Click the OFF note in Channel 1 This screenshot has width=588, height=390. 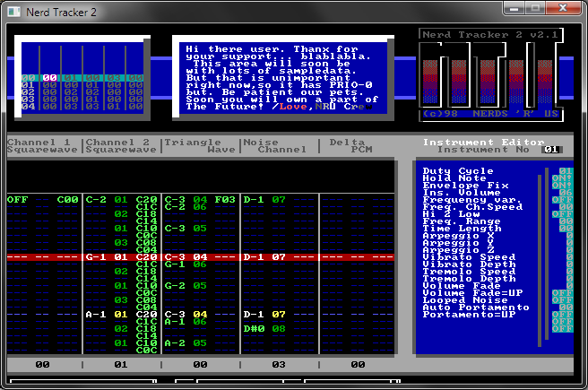pyautogui.click(x=17, y=200)
